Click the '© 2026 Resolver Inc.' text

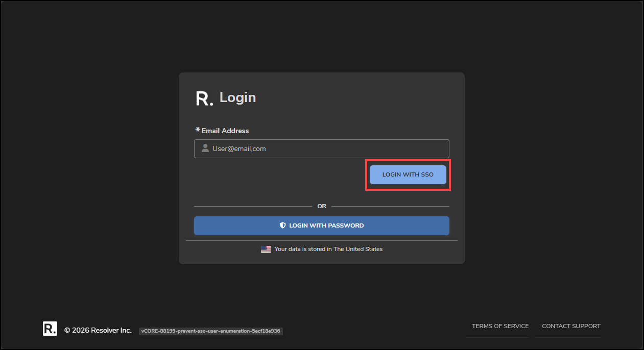pos(98,331)
